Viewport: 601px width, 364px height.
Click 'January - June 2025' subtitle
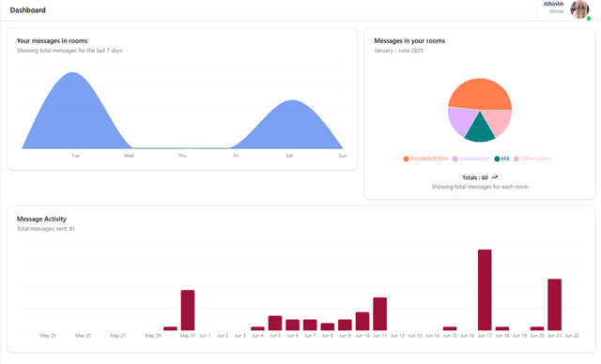[x=398, y=51]
